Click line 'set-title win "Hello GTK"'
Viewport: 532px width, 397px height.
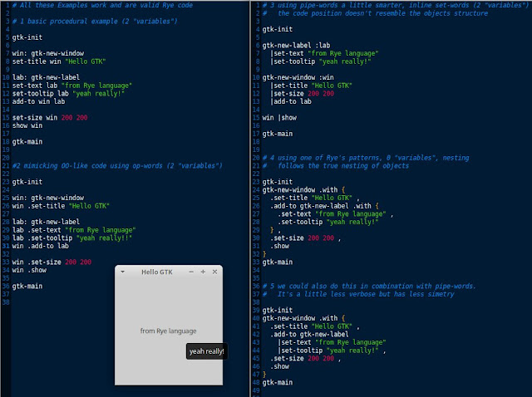(x=59, y=61)
